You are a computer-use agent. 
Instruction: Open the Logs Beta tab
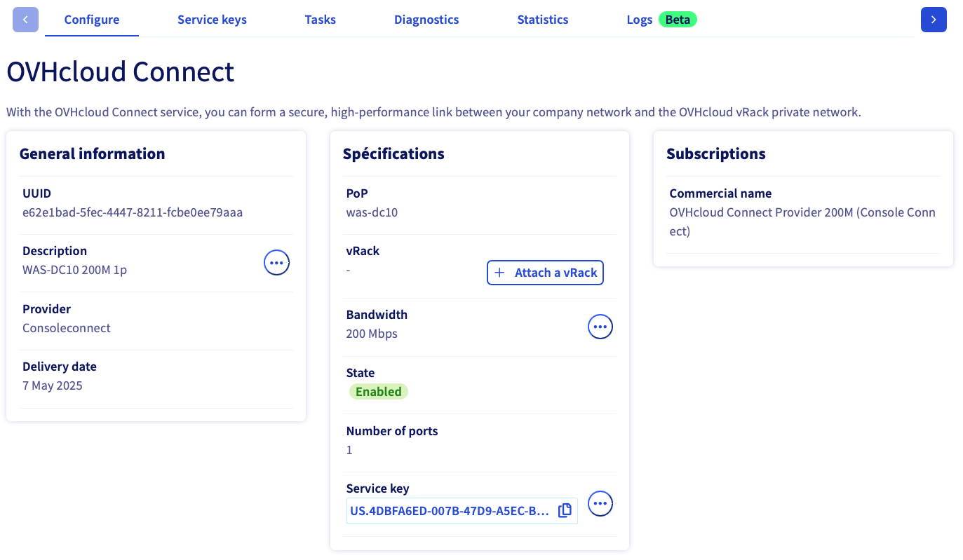click(x=661, y=20)
